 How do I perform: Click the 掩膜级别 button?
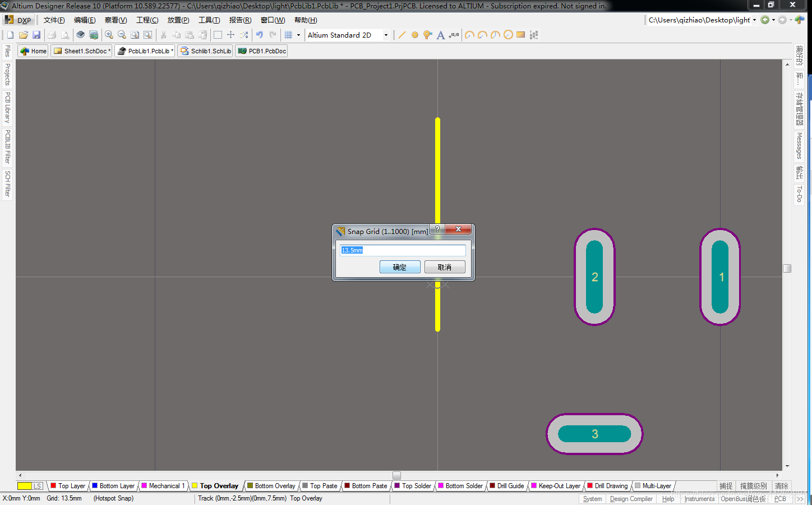[x=753, y=486]
